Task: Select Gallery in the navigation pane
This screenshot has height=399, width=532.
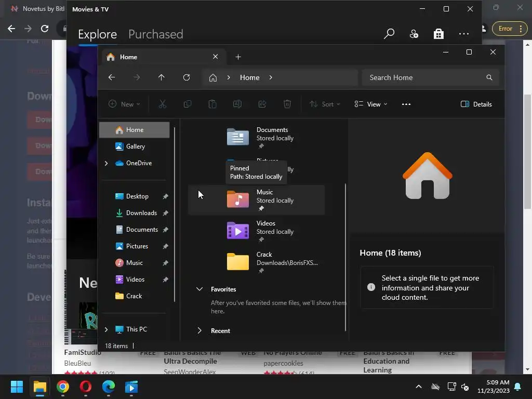Action: coord(135,147)
